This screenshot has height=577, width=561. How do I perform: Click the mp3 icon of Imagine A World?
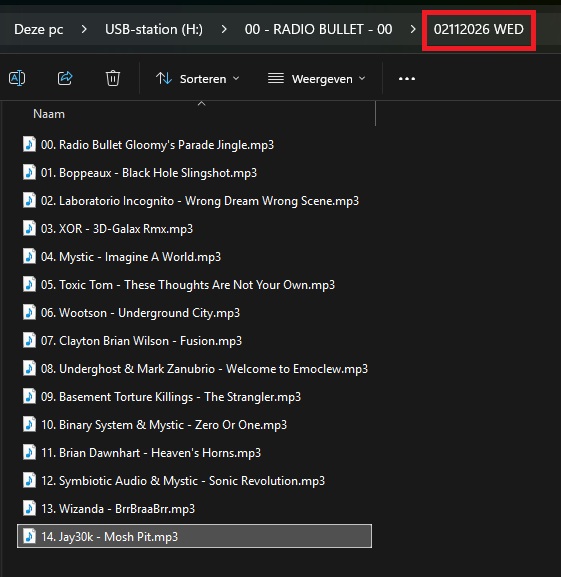point(29,256)
